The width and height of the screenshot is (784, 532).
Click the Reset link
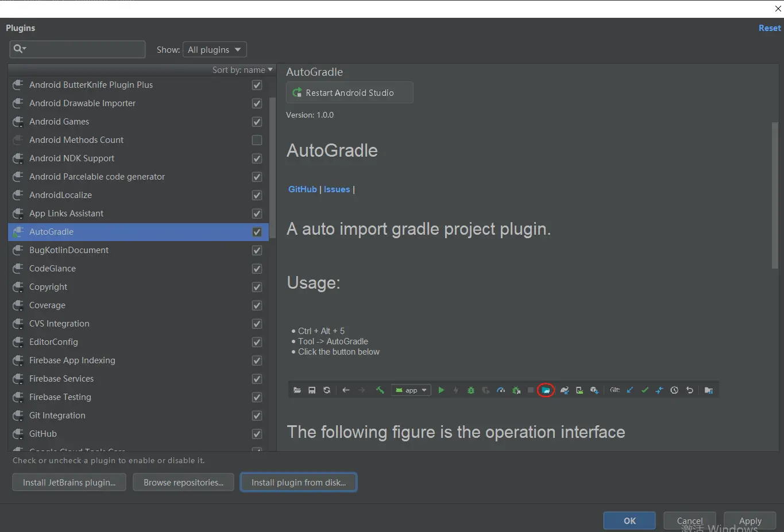click(x=770, y=28)
